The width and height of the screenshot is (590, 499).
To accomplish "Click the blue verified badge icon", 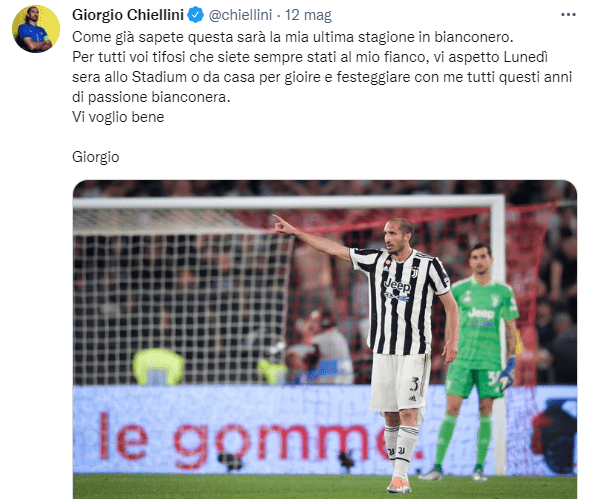I will click(196, 15).
